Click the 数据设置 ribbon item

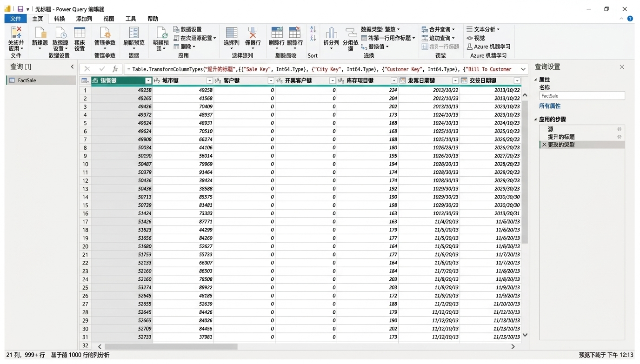pos(187,29)
